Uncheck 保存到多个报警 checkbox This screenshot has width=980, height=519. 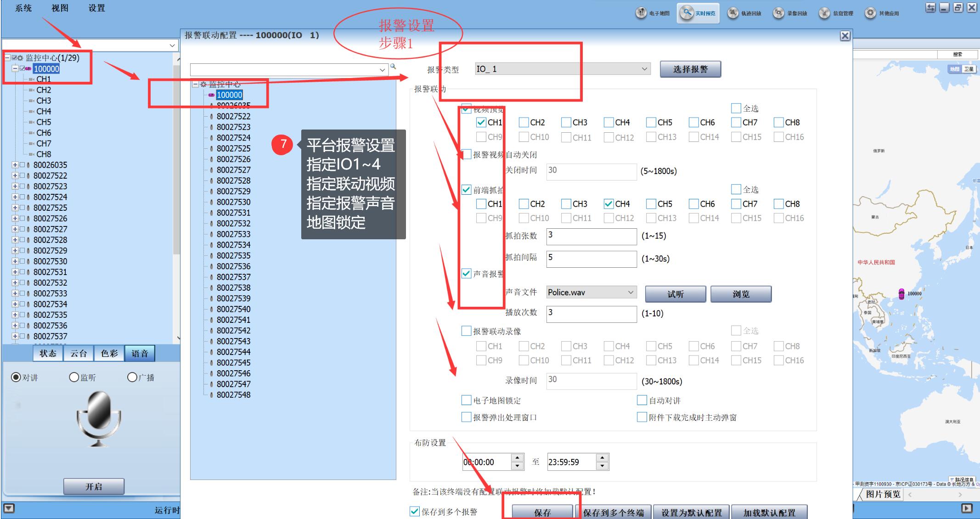pos(415,511)
